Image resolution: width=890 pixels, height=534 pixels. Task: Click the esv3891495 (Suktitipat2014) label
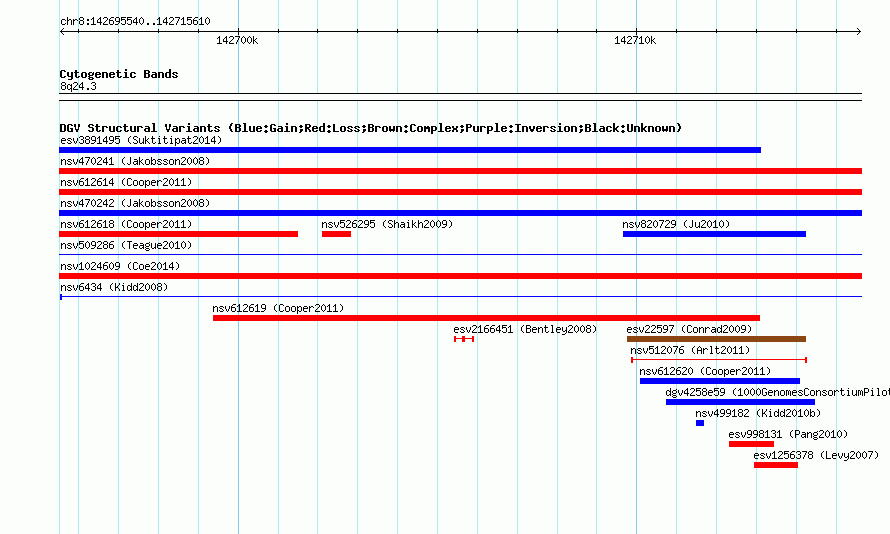click(x=141, y=140)
